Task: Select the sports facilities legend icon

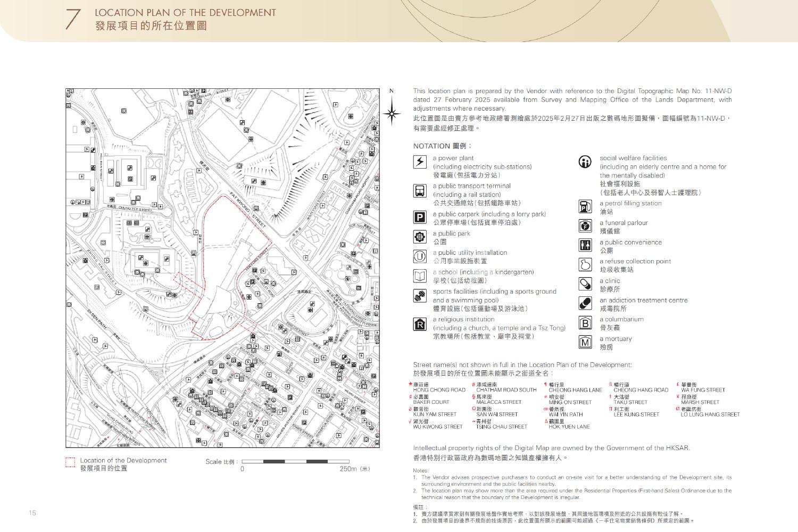Action: tap(420, 295)
